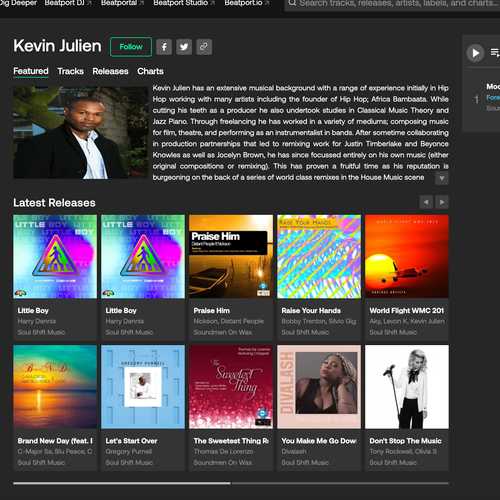
Task: Open Soundmen On Wax under Sweetest Thing
Action: pyautogui.click(x=223, y=463)
